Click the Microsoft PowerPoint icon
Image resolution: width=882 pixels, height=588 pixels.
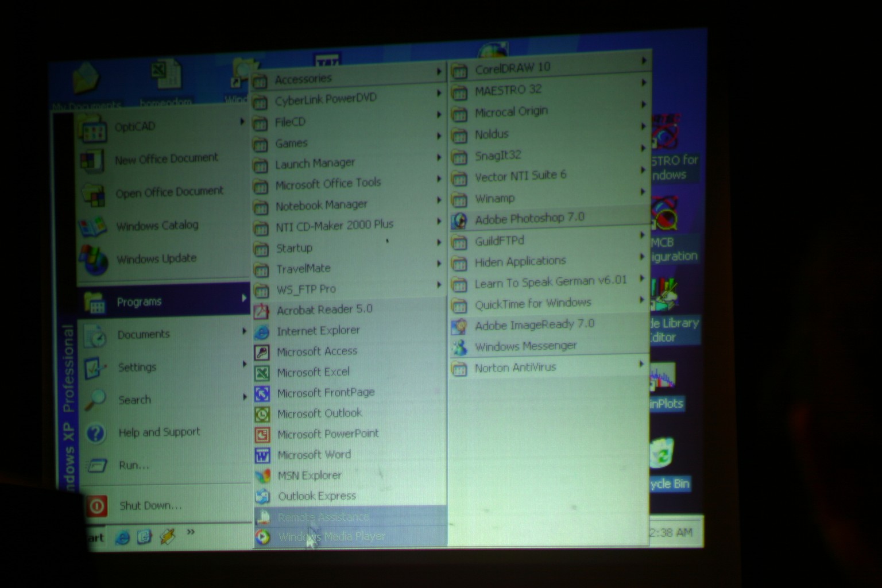tap(262, 435)
